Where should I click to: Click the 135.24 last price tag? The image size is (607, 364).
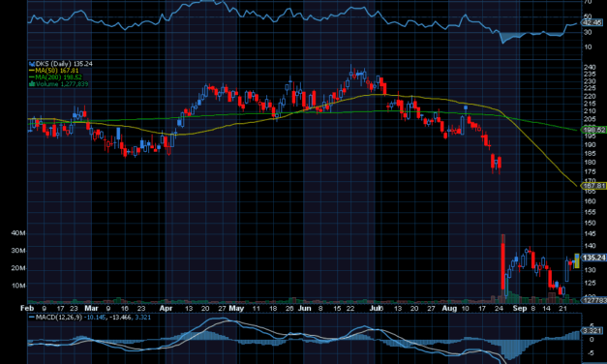point(593,258)
